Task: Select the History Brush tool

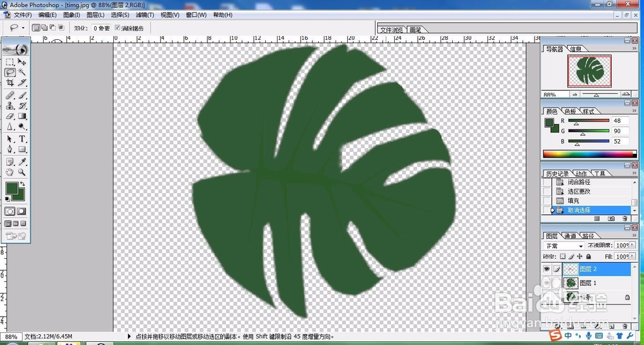Action: click(x=22, y=106)
